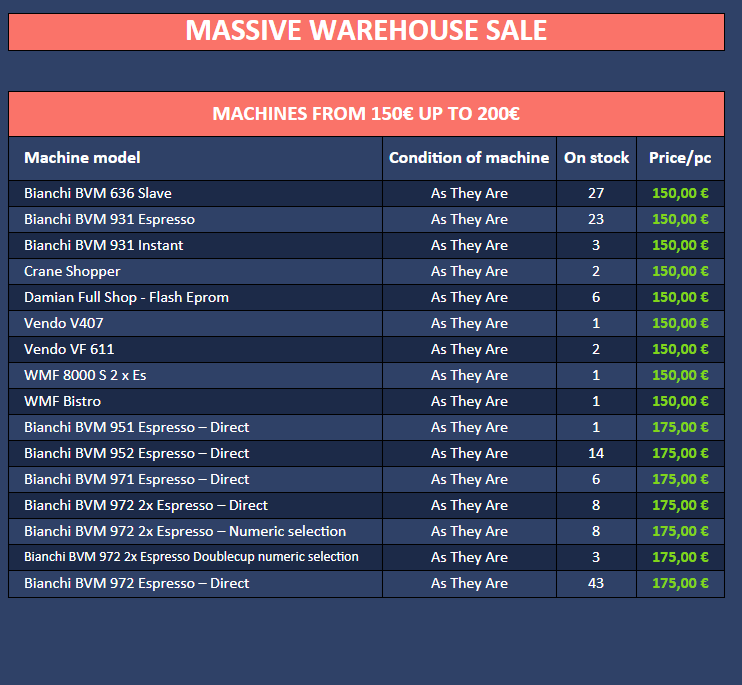Select stock value 2 for Crane Shopper
The width and height of the screenshot is (742, 685).
pyautogui.click(x=596, y=271)
